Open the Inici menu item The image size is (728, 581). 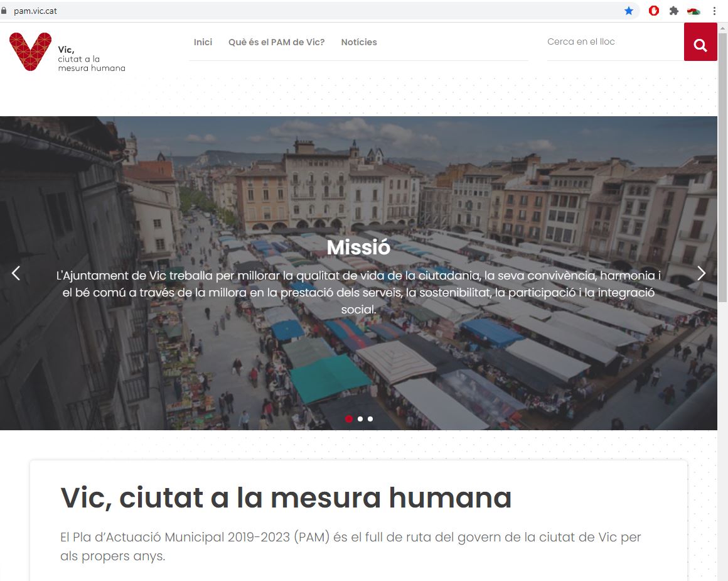pos(203,42)
